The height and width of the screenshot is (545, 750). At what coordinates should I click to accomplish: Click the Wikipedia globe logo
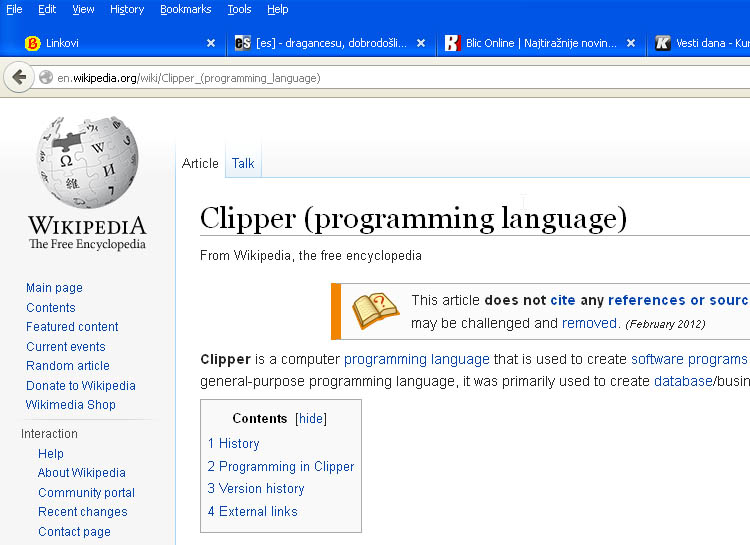pos(88,162)
